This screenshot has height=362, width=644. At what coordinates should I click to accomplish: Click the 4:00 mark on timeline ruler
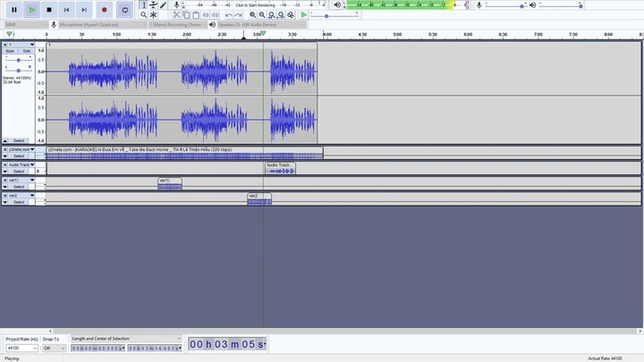(327, 35)
